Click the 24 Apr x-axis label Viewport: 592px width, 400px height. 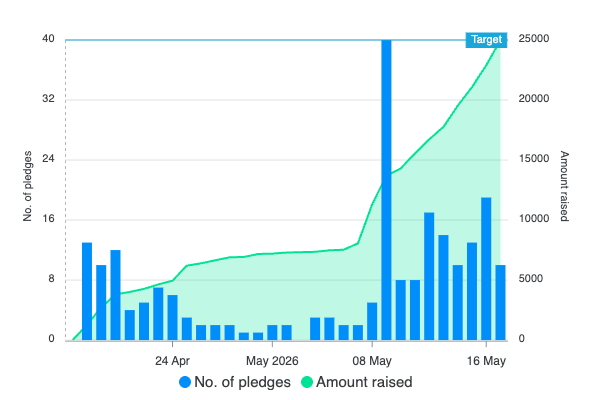pyautogui.click(x=172, y=361)
